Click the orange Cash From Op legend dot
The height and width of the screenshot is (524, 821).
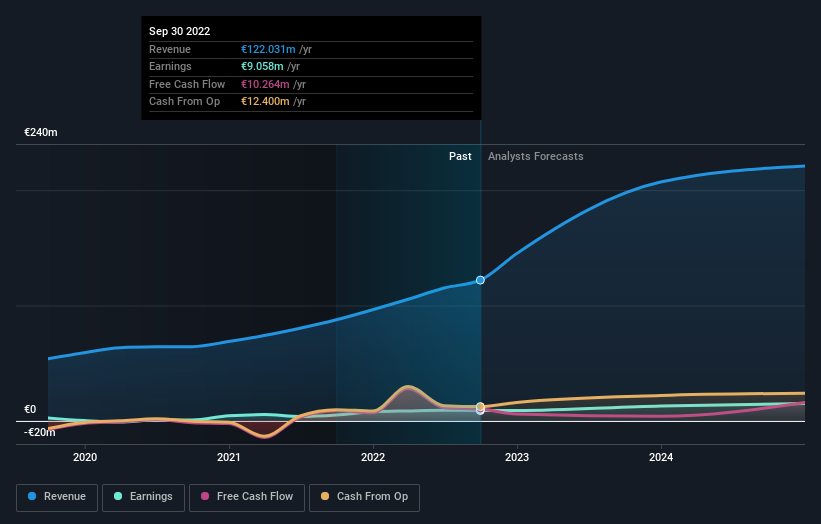(325, 496)
